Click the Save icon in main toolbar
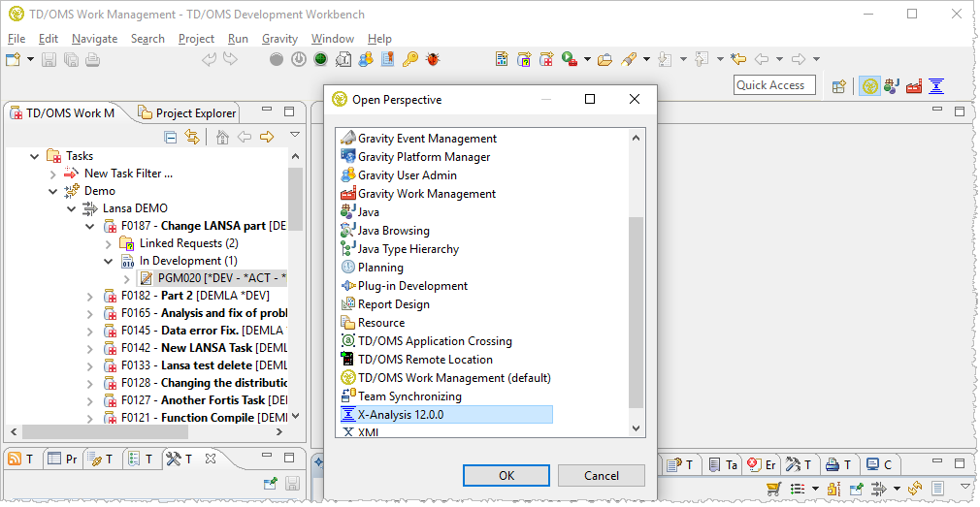 point(50,59)
